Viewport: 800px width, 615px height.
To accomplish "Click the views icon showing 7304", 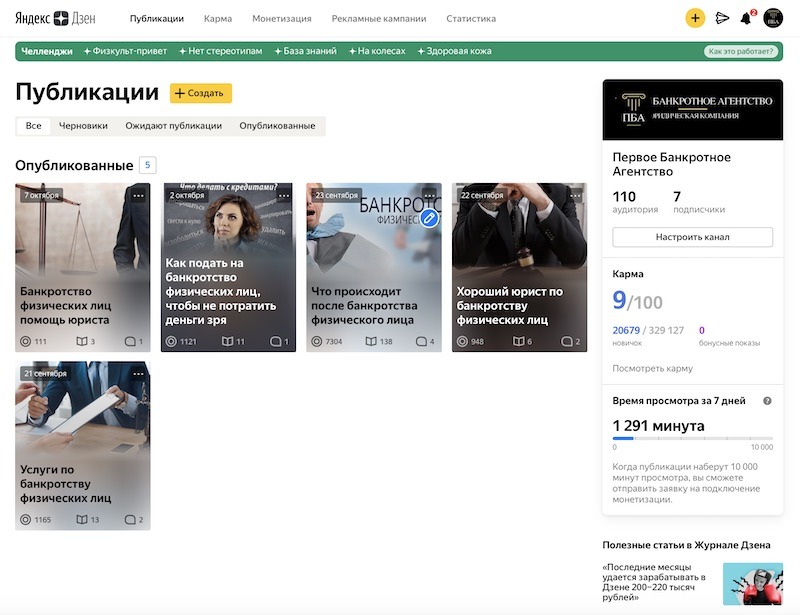I will click(317, 341).
